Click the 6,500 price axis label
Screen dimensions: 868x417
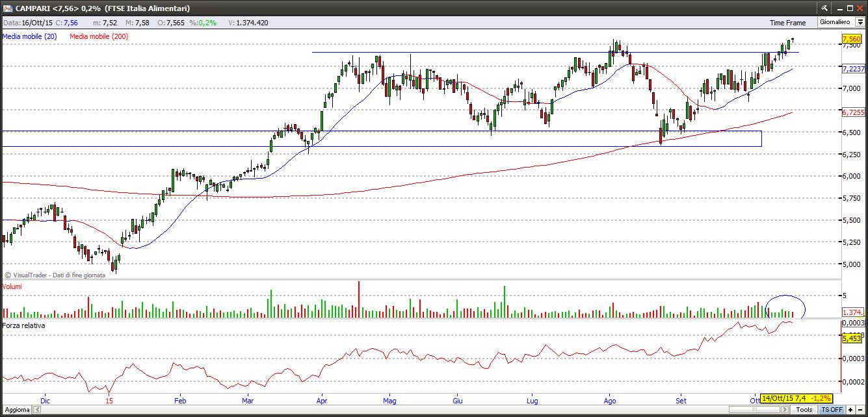(851, 132)
